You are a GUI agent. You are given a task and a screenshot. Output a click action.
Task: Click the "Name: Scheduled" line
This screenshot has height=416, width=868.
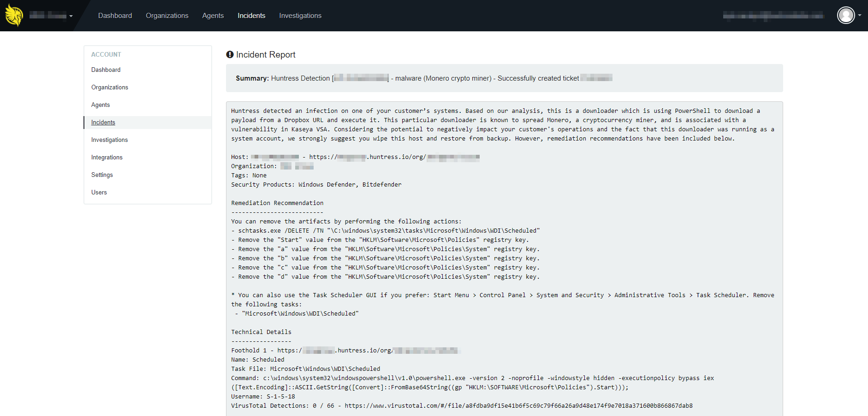tap(258, 360)
